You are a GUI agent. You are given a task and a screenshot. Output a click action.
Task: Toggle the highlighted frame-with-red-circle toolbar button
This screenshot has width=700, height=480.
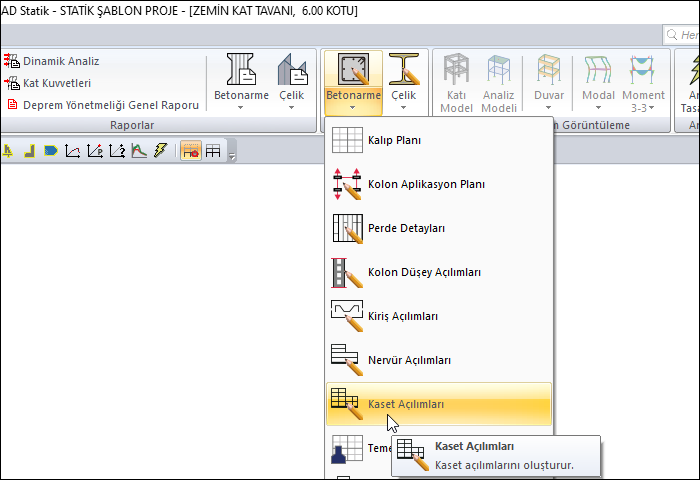tap(191, 151)
